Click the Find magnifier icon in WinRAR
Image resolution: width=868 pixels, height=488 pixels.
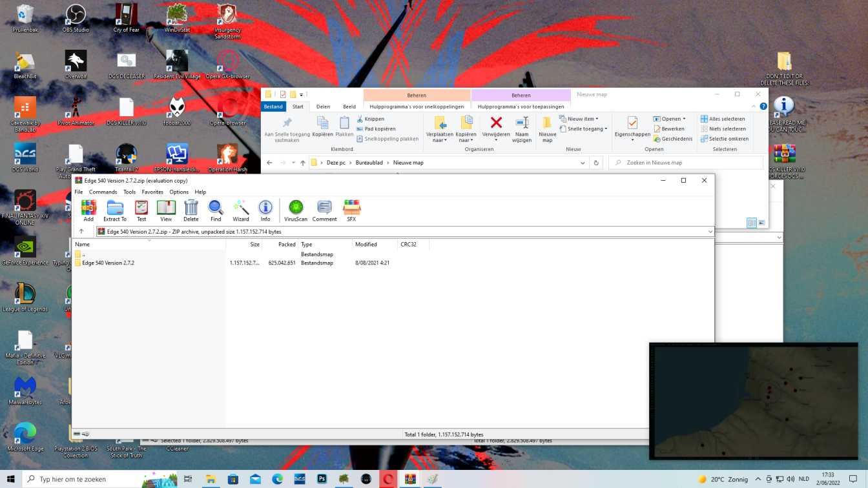[216, 210]
